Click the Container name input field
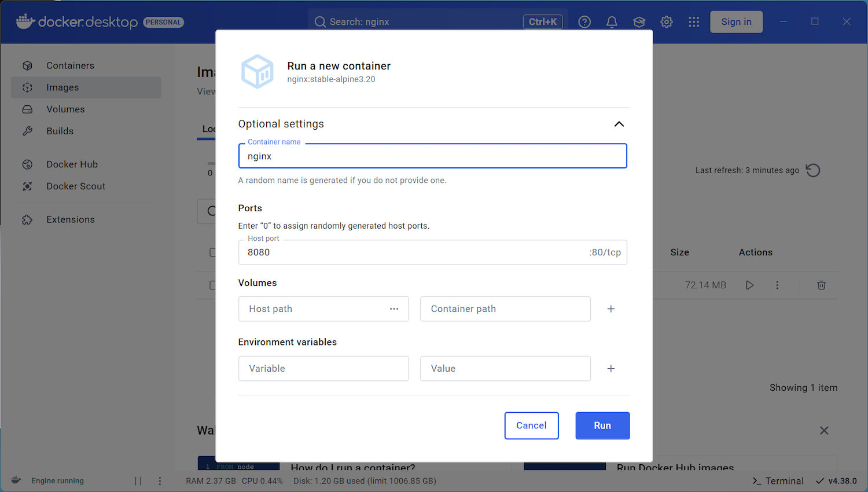 [x=432, y=156]
